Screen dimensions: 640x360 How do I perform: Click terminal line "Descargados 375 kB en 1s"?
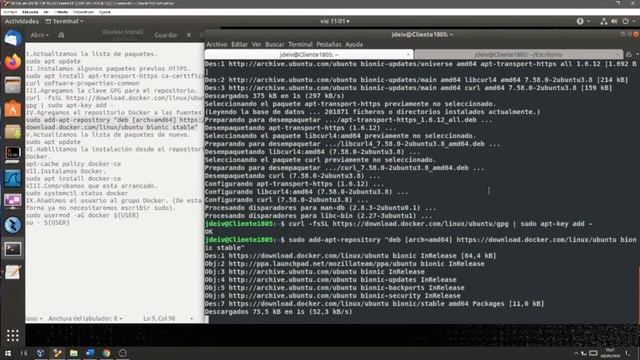(x=274, y=96)
